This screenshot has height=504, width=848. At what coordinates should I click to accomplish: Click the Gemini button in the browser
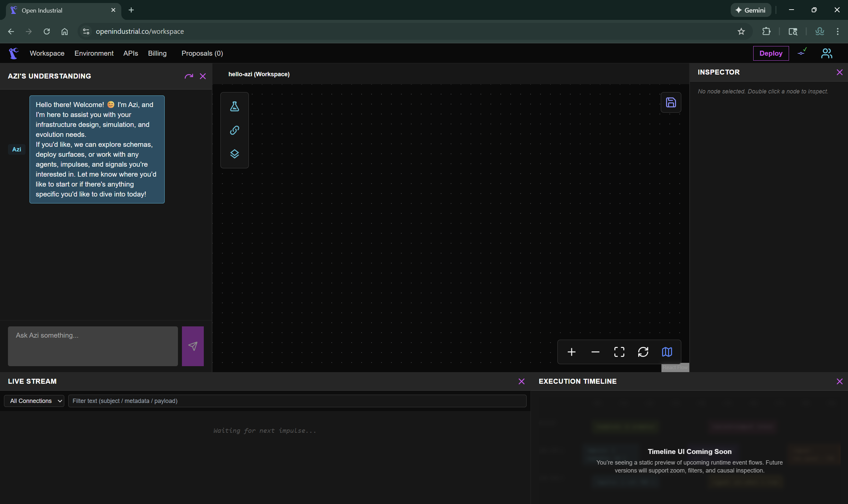click(x=751, y=10)
